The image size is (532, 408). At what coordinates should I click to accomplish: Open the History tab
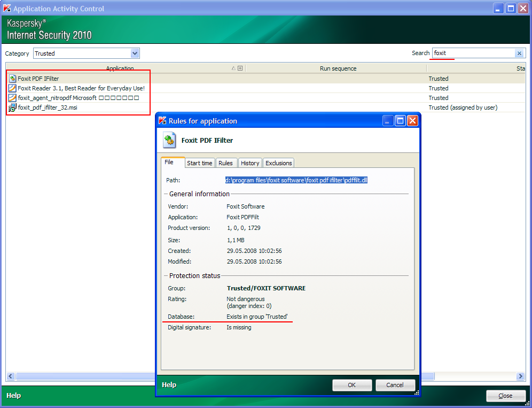250,163
